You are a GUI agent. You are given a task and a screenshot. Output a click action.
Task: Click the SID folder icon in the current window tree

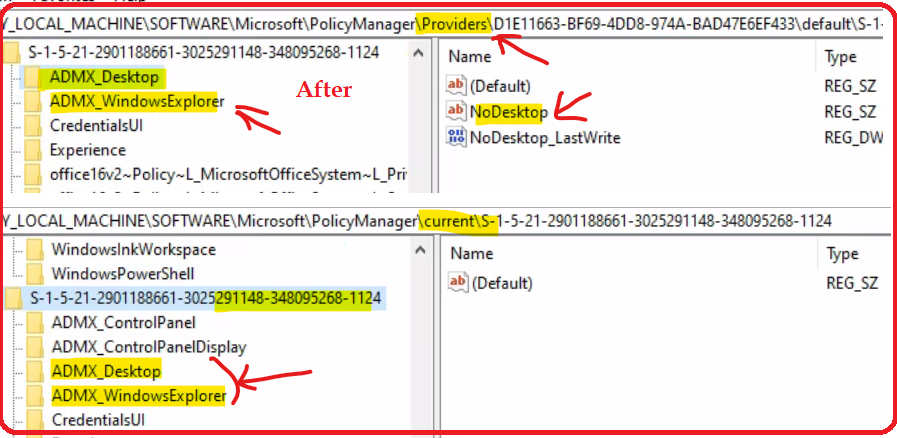point(13,298)
